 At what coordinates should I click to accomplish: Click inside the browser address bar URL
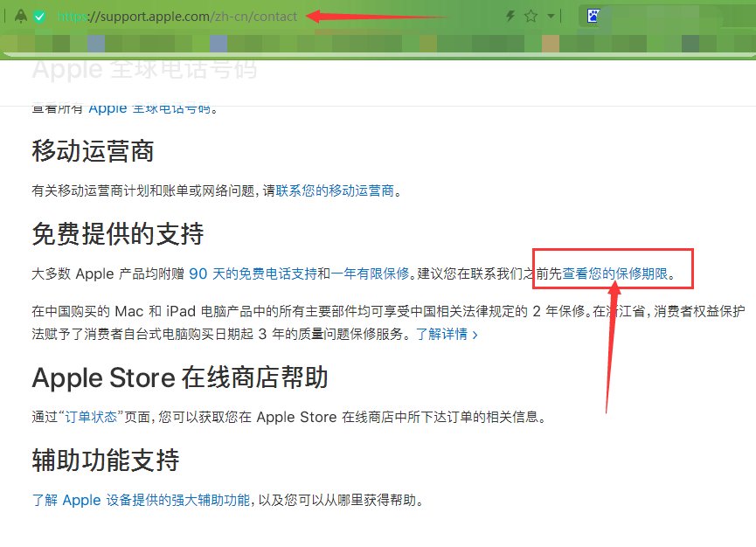coord(175,15)
